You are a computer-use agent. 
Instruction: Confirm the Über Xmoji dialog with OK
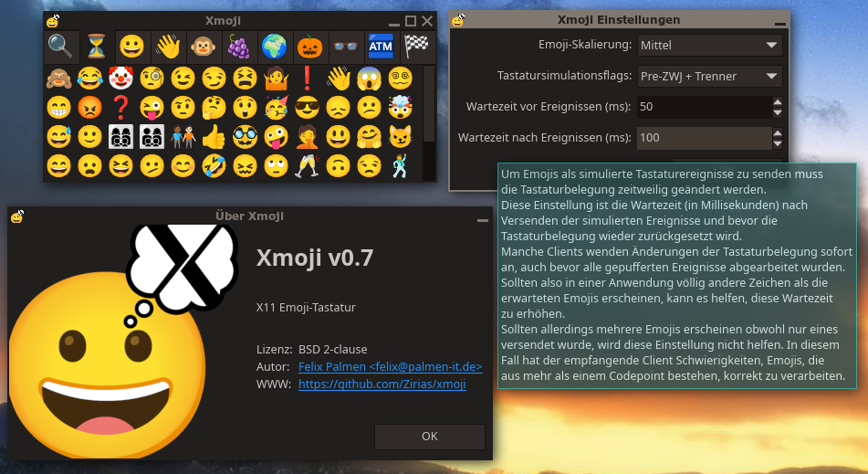pyautogui.click(x=430, y=437)
